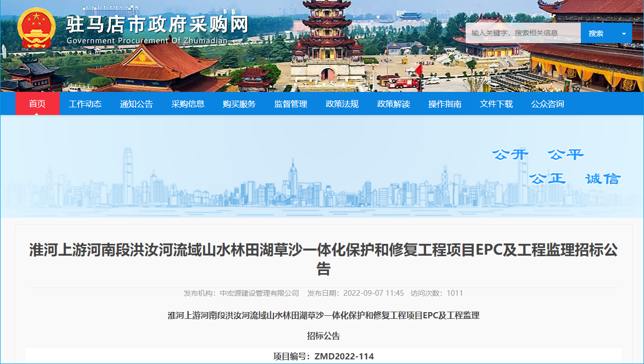The width and height of the screenshot is (644, 364).
Task: Open 政策解读 from the nav bar
Action: point(394,104)
